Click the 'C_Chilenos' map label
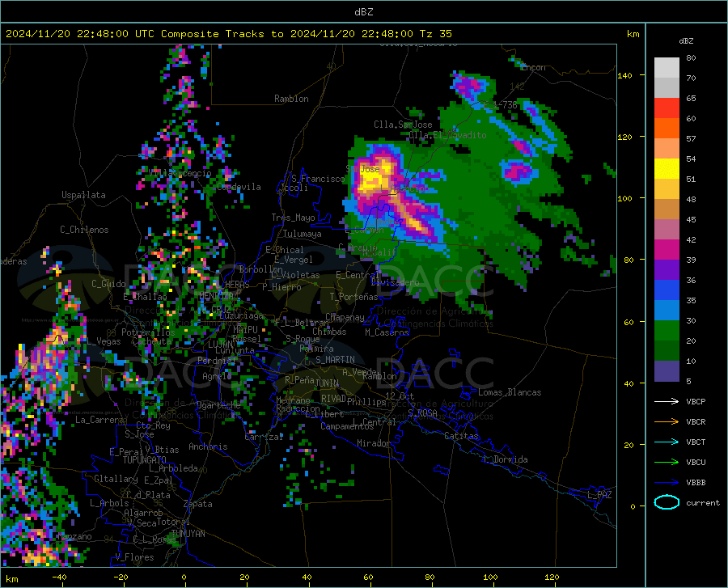Image resolution: width=728 pixels, height=588 pixels. (84, 230)
